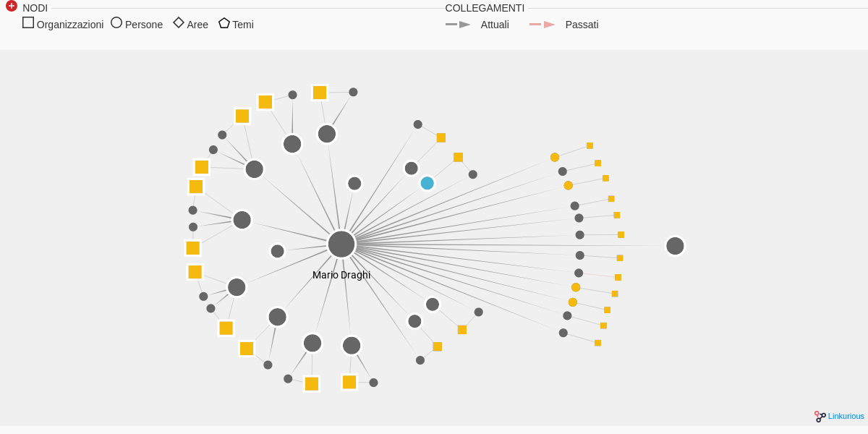The width and height of the screenshot is (868, 434).
Task: Click the Attuali links label
Action: (495, 25)
